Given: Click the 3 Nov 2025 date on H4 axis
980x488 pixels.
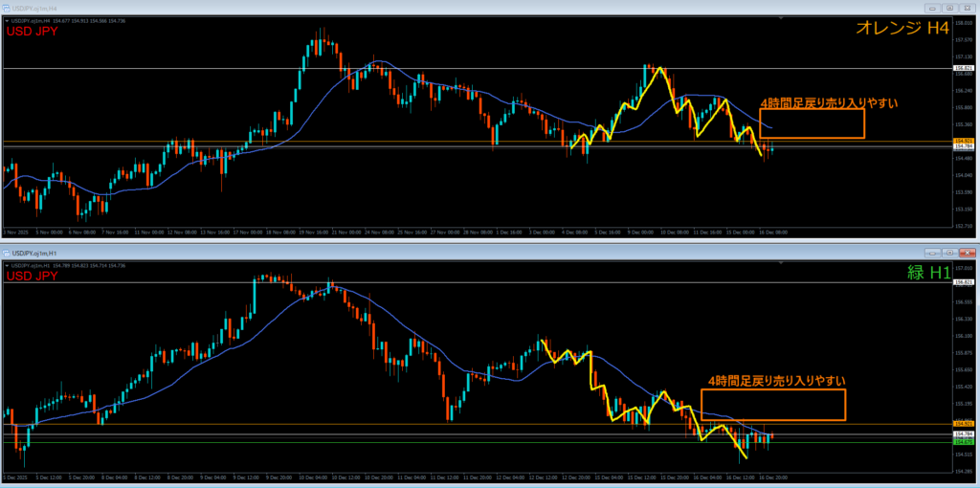Looking at the screenshot, I should point(14,232).
